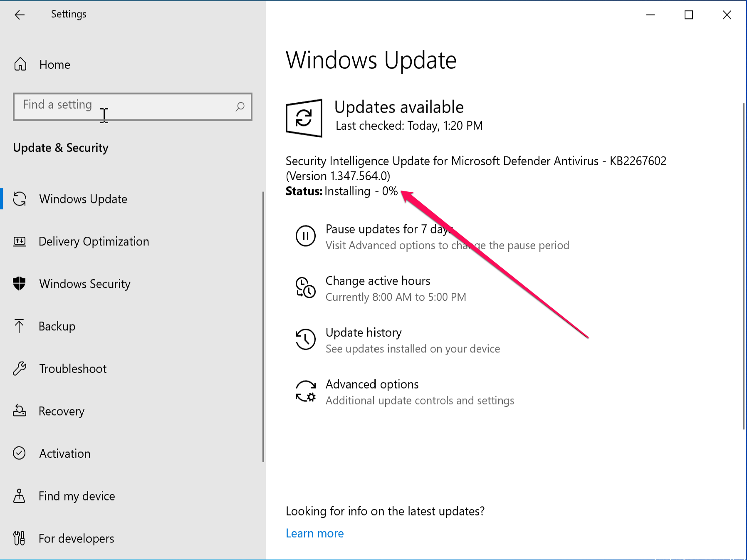
Task: Click the Advanced options gear-sync icon
Action: click(306, 391)
